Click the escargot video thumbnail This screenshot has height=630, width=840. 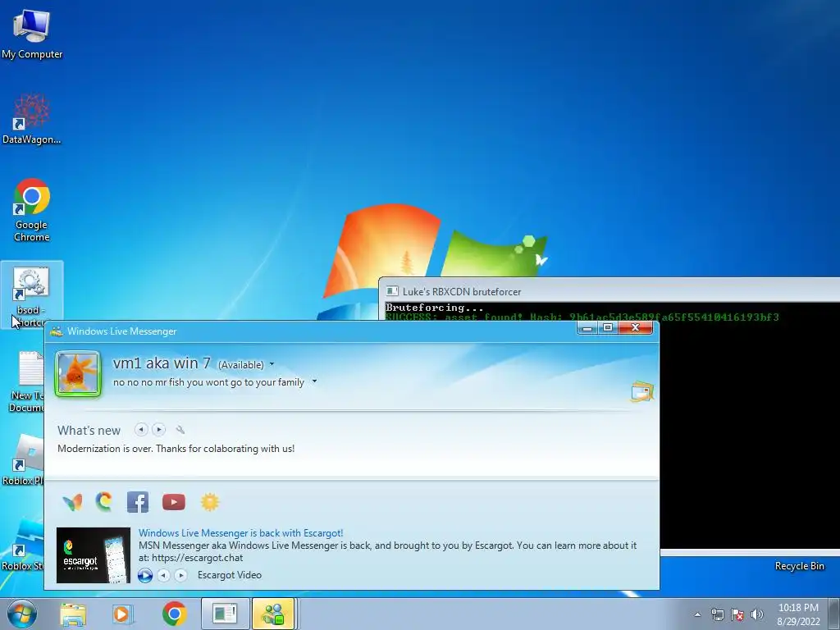(x=94, y=555)
